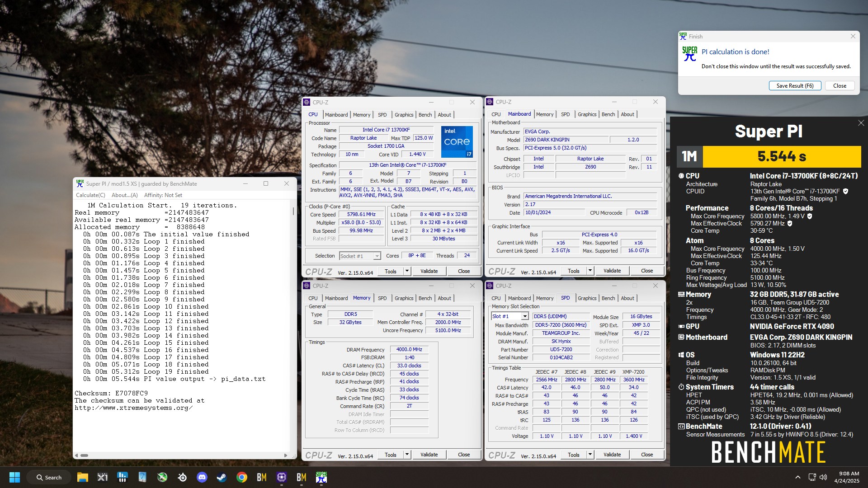This screenshot has height=488, width=868.
Task: Open the Windows Start menu
Action: tap(14, 477)
